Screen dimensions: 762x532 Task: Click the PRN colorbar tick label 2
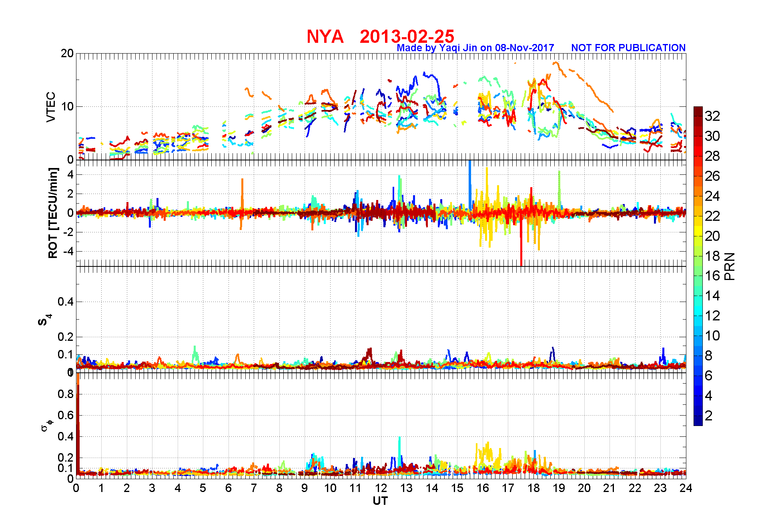[709, 416]
